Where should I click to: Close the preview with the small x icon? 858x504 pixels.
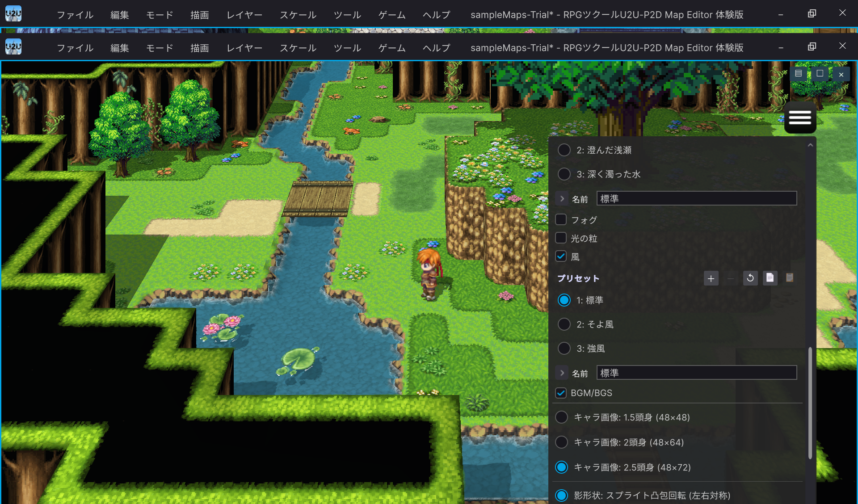pos(841,75)
